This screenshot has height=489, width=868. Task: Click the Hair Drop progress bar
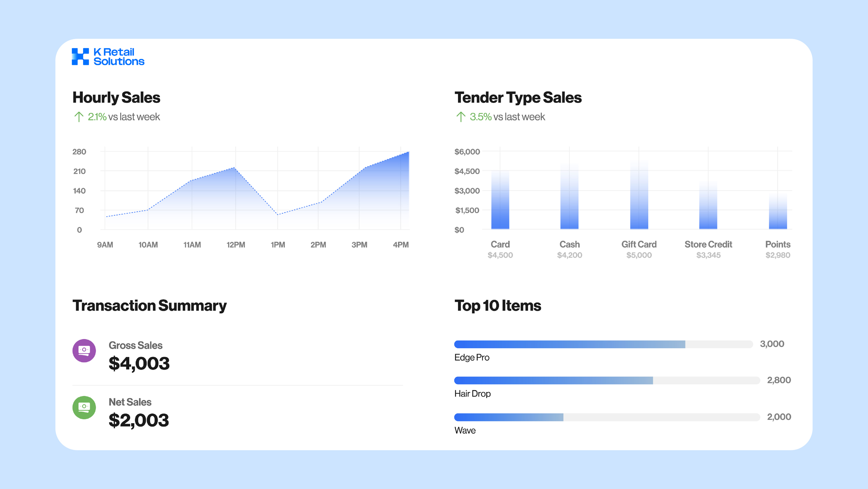click(x=553, y=380)
